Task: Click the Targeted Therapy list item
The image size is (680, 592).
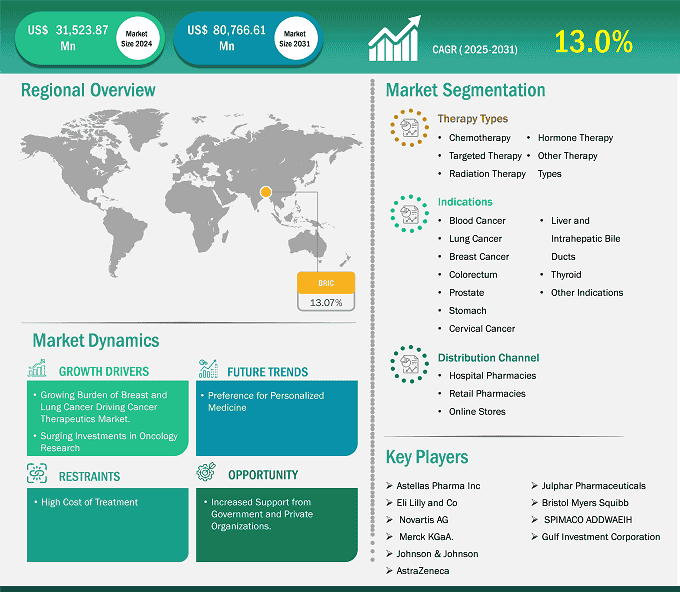Action: [485, 156]
